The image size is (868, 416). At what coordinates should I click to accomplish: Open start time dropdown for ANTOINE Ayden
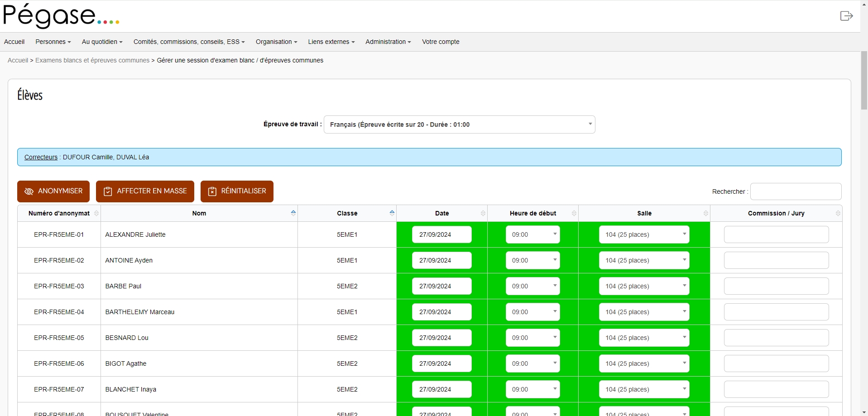533,260
